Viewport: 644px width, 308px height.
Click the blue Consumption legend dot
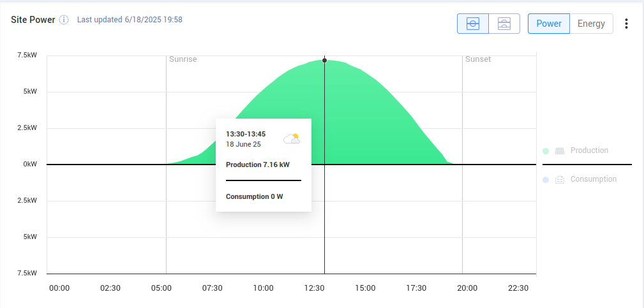tap(546, 180)
